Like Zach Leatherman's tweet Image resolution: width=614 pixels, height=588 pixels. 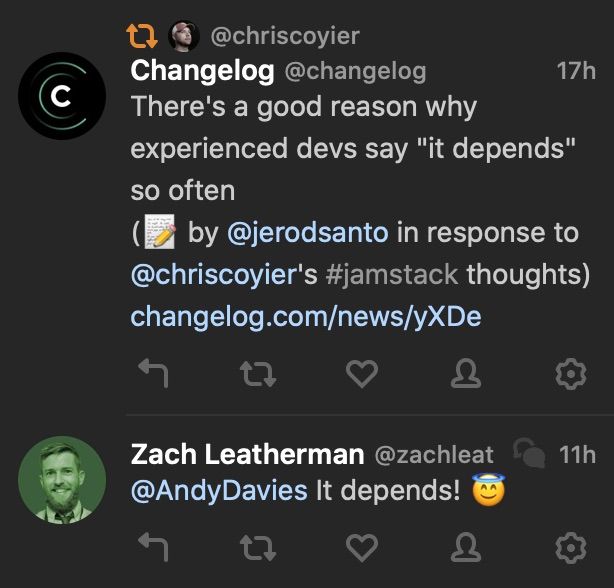361,547
